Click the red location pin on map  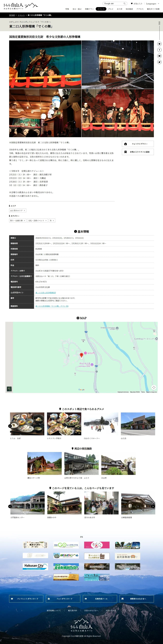[81, 355]
